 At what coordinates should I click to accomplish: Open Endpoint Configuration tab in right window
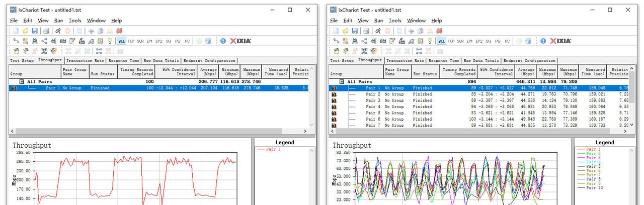click(x=529, y=61)
